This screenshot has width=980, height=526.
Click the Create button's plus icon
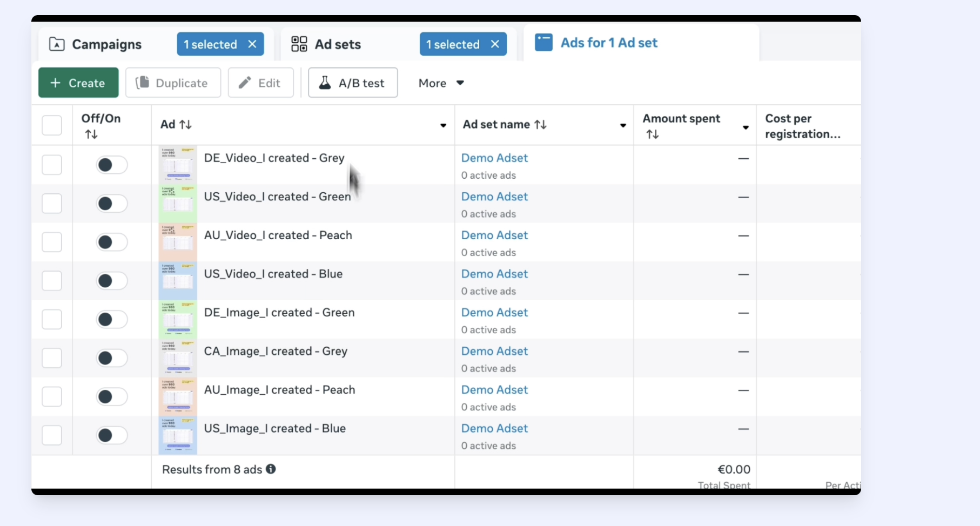pyautogui.click(x=55, y=83)
